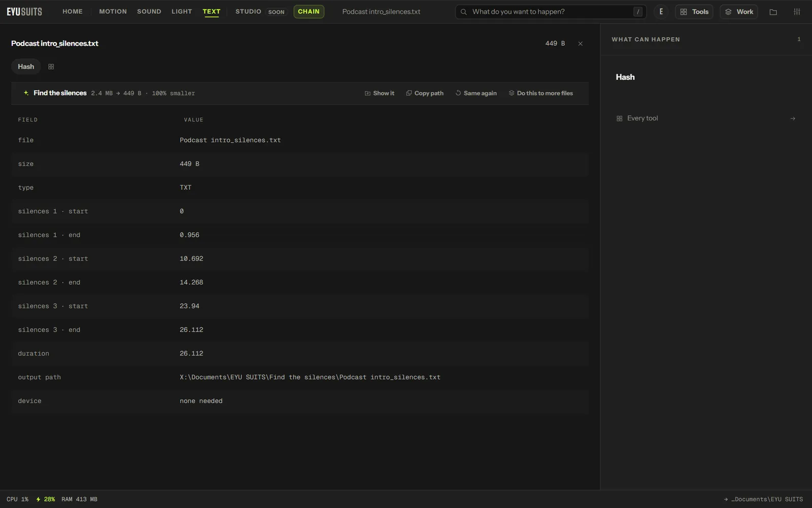The width and height of the screenshot is (812, 508).
Task: Click the EVUSUITS logo
Action: [x=24, y=12]
